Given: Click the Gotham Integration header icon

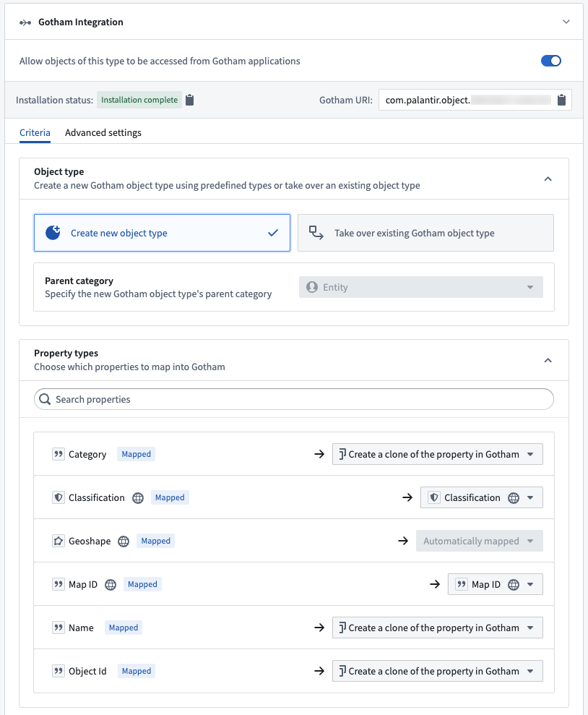Looking at the screenshot, I should click(25, 22).
